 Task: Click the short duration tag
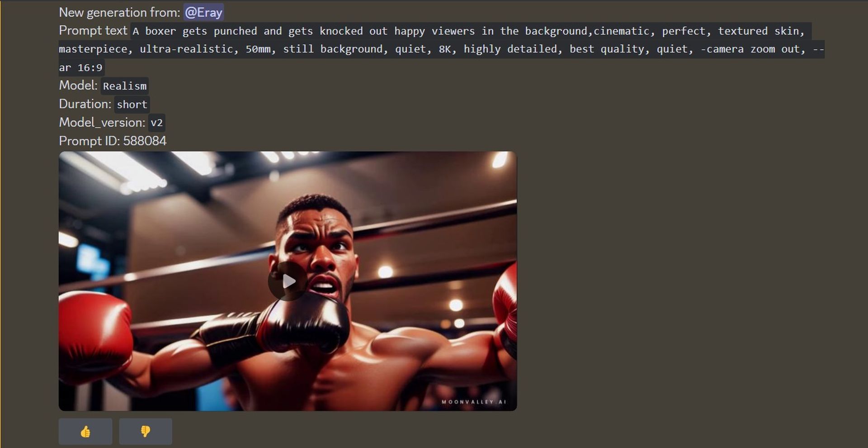tap(132, 105)
